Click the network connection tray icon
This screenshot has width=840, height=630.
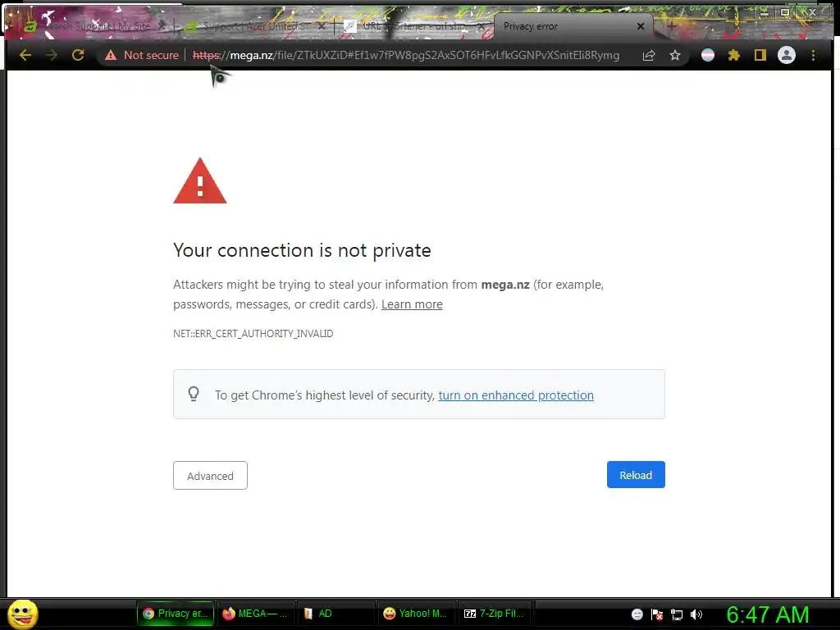pos(677,614)
